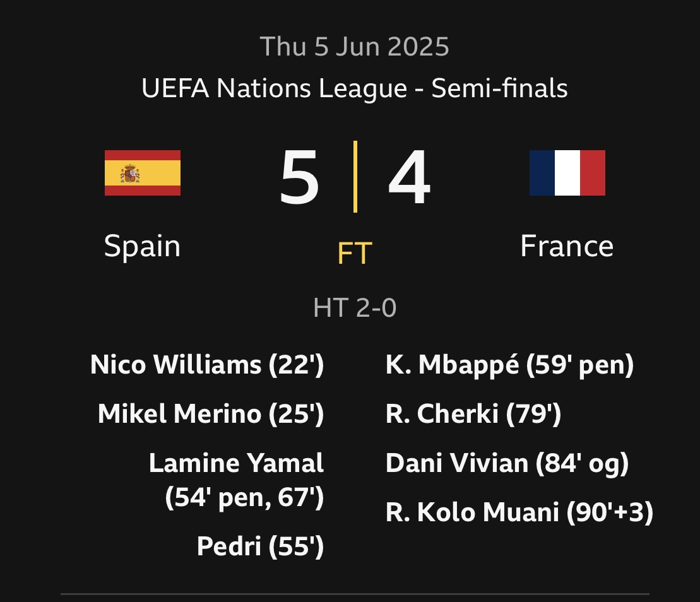The width and height of the screenshot is (700, 602).
Task: Click the Thu 5 Jun 2025 date
Action: pos(355,47)
